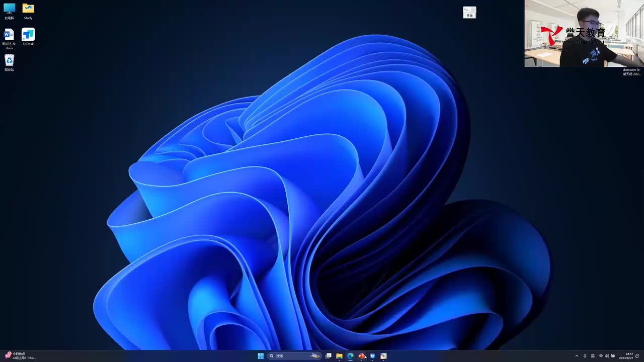Select the ToDesk shortcut on the desktop
This screenshot has width=644, height=362.
click(28, 37)
